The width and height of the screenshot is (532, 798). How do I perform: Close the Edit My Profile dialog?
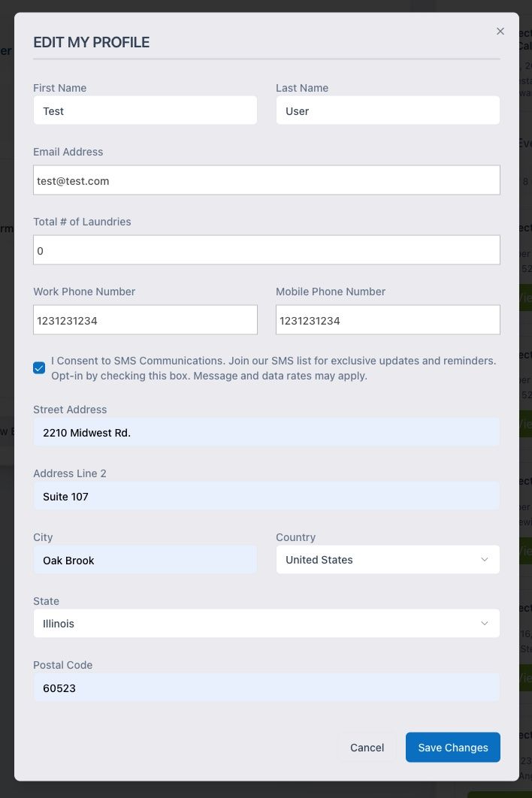(500, 31)
